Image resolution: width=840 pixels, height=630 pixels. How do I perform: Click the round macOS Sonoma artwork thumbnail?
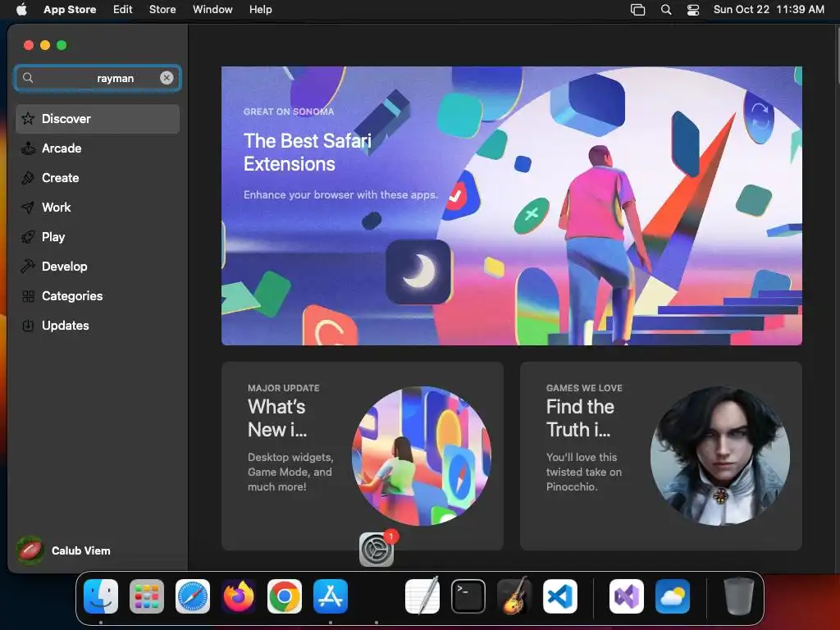tap(422, 456)
